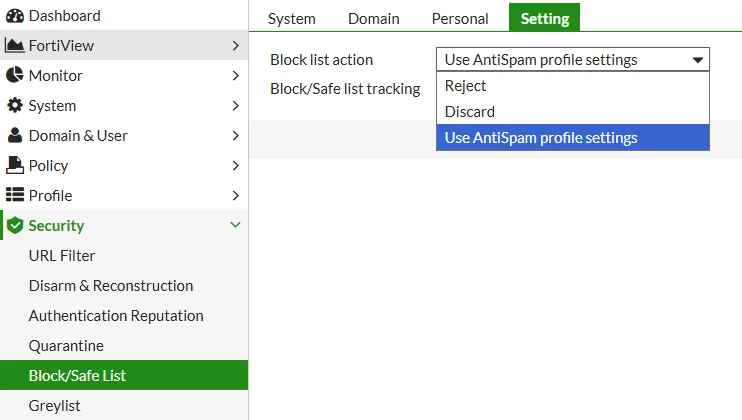Open the Block list action dropdown arrow

pyautogui.click(x=698, y=60)
